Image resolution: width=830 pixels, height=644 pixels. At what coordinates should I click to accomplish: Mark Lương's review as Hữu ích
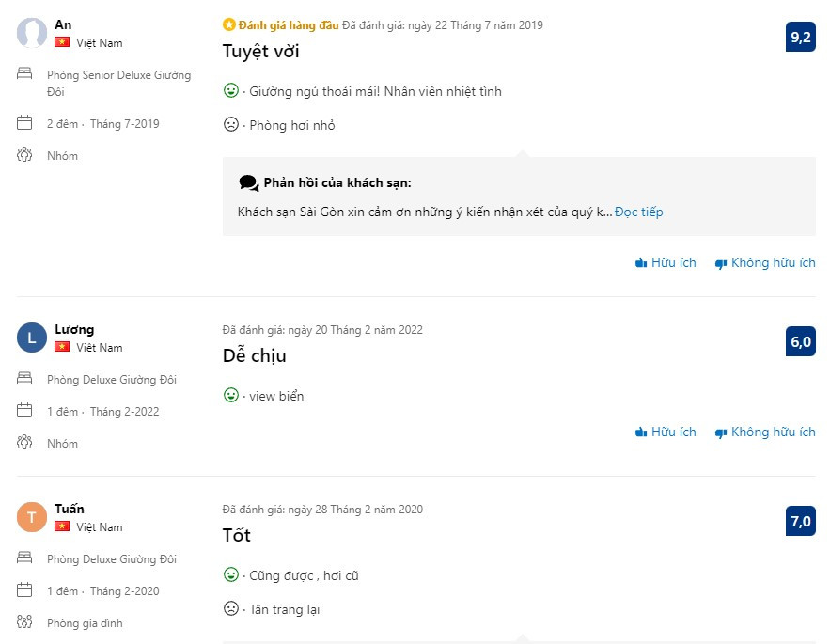click(666, 432)
